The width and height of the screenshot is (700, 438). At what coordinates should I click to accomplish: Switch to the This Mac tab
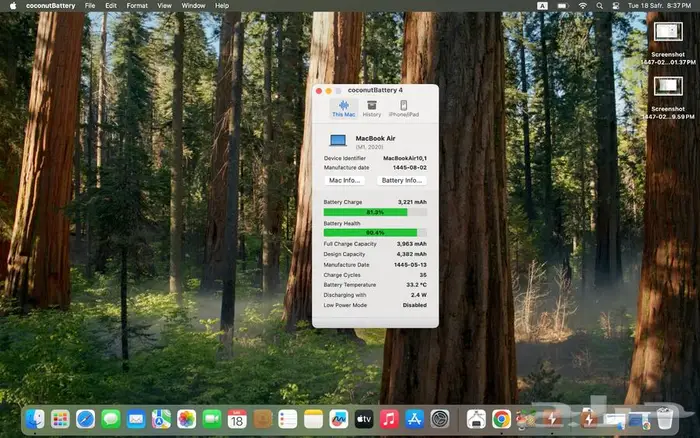(x=344, y=108)
